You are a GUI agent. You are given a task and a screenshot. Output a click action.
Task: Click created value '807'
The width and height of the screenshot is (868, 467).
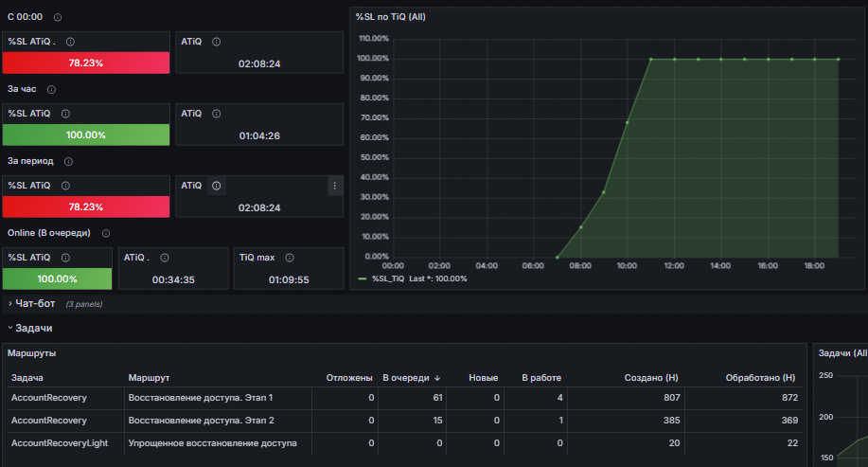[671, 398]
